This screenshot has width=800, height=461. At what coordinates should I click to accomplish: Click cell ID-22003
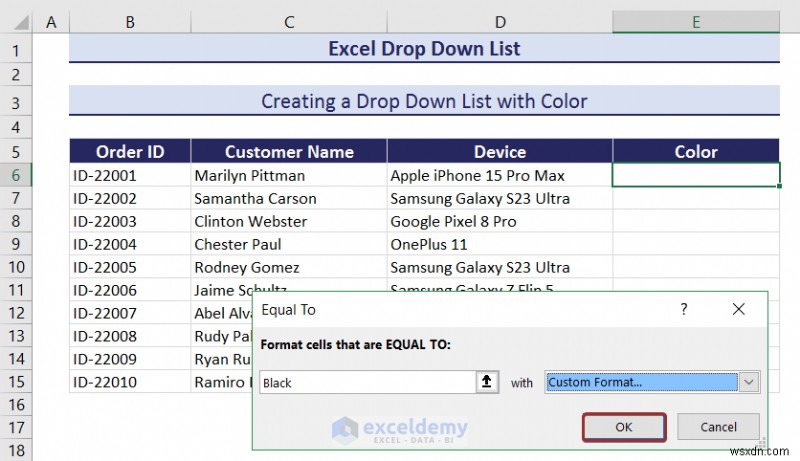pyautogui.click(x=130, y=221)
